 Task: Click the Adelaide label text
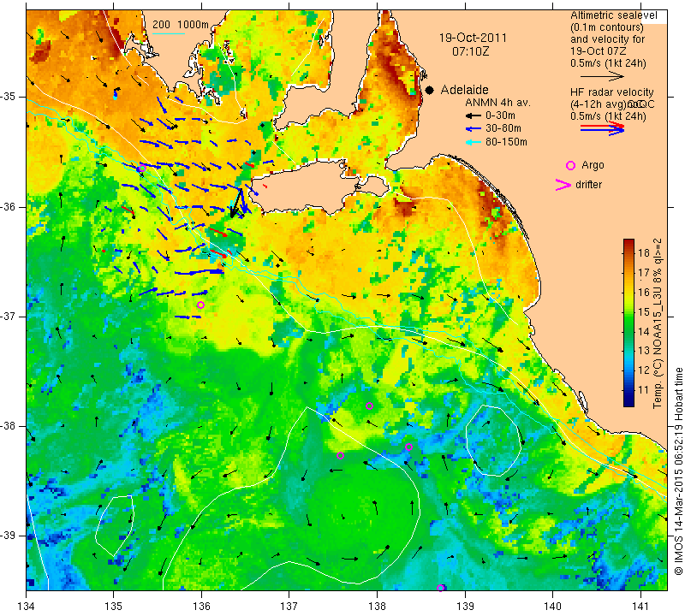point(464,90)
